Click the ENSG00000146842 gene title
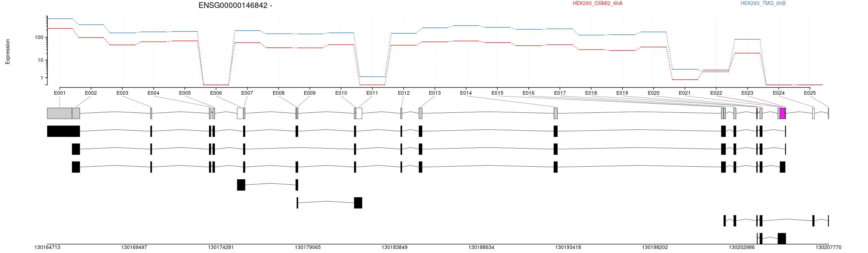The height and width of the screenshot is (253, 868). click(x=235, y=5)
